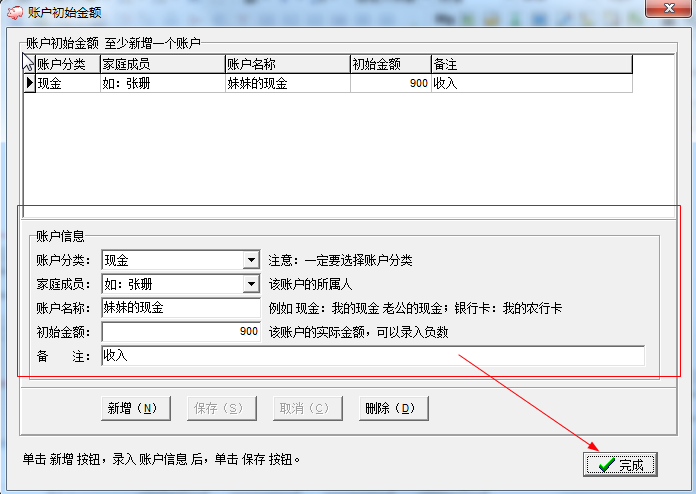Close the 账户初始金额 dialog window
696x494 pixels.
(668, 8)
